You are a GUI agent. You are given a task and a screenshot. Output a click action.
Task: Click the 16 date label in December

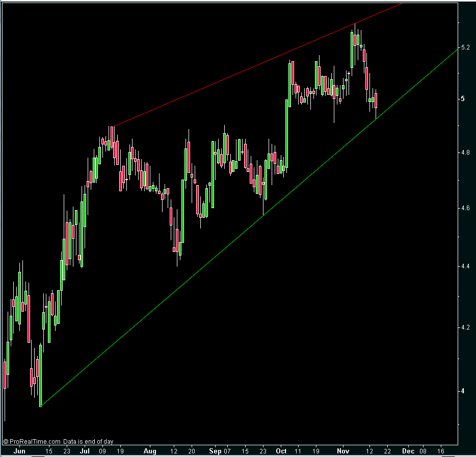coord(440,451)
